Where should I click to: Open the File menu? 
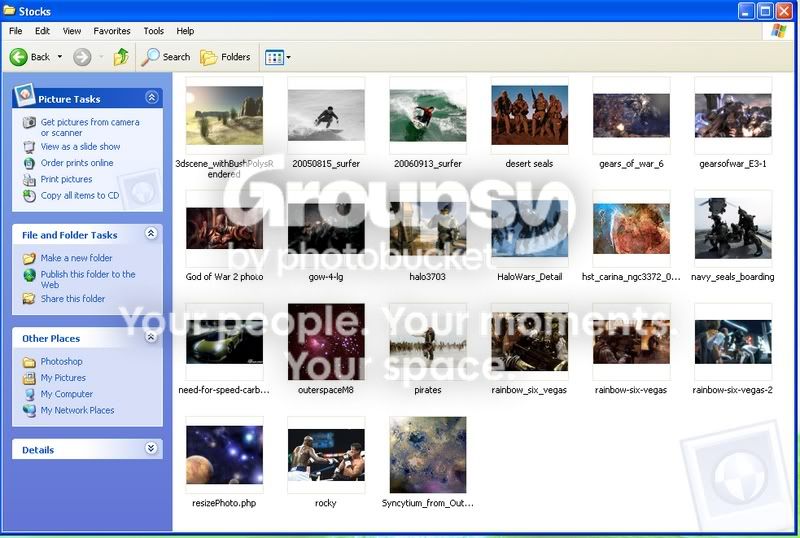[16, 31]
